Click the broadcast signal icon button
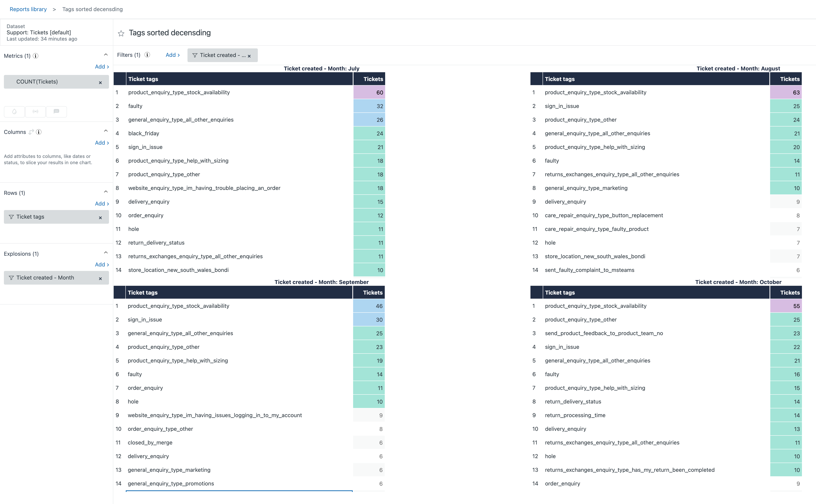Viewport: 816px width, 504px height. (35, 112)
